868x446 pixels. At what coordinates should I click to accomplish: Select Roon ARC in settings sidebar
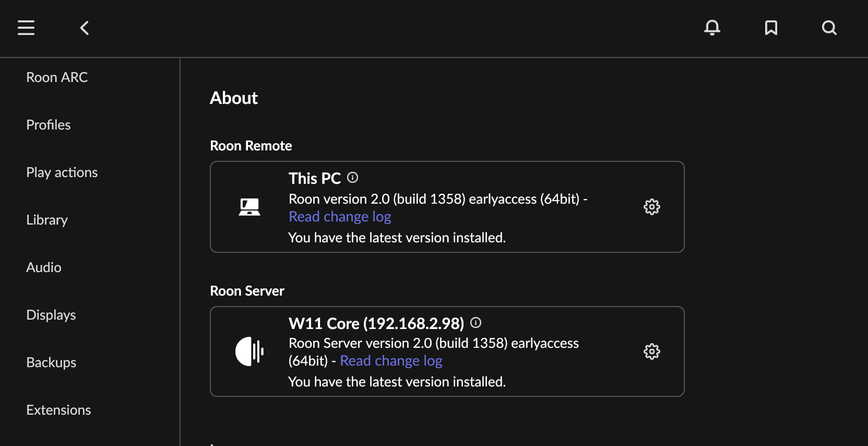(x=57, y=77)
